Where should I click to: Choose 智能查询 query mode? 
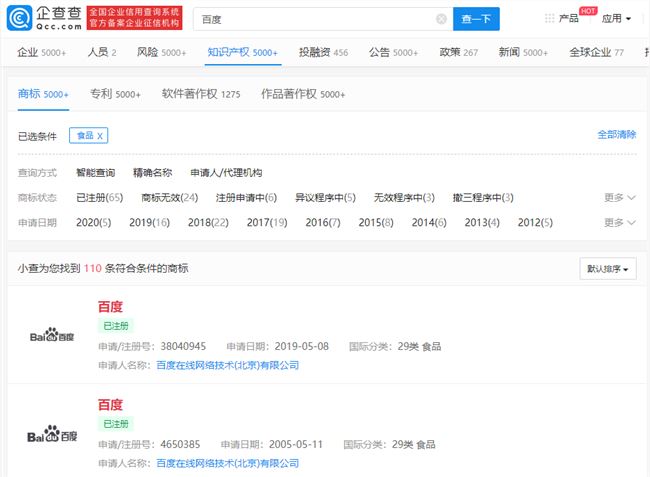click(x=95, y=172)
